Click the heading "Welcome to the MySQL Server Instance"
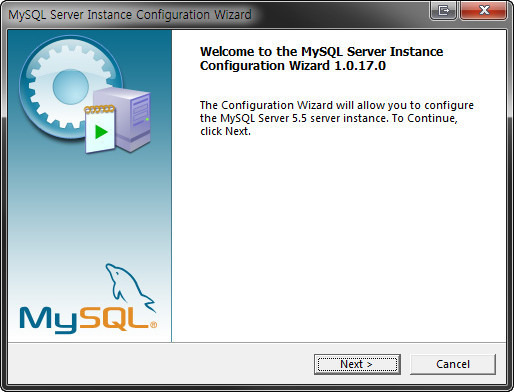This screenshot has width=514, height=392. coord(321,52)
